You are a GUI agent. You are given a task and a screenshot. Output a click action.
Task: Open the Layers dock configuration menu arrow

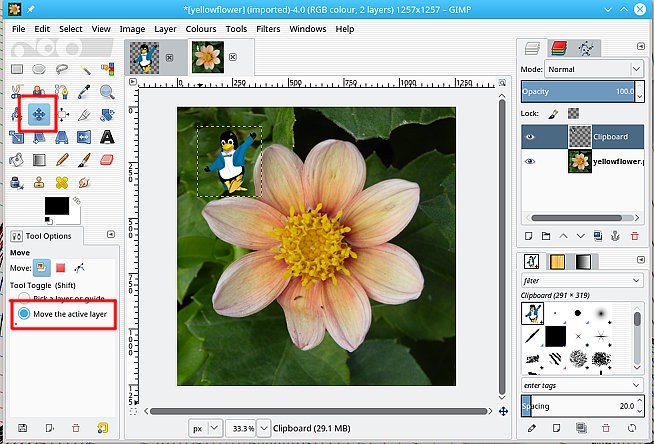[x=641, y=46]
